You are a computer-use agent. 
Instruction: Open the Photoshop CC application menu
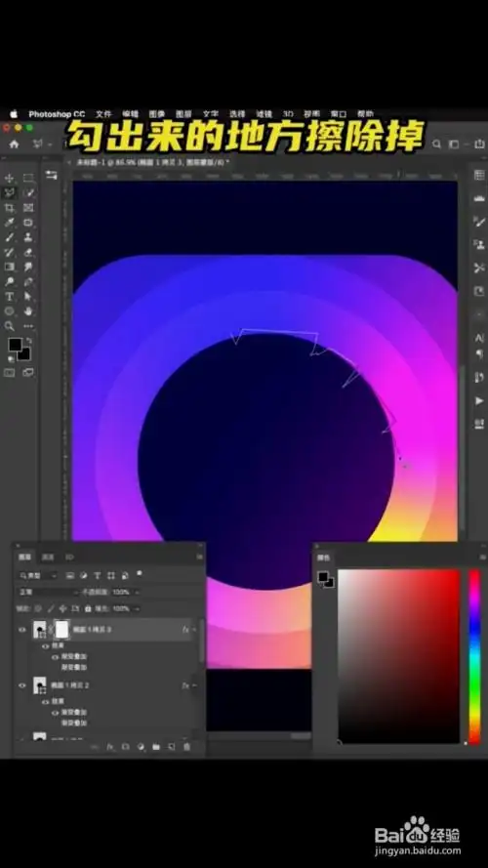[x=57, y=114]
